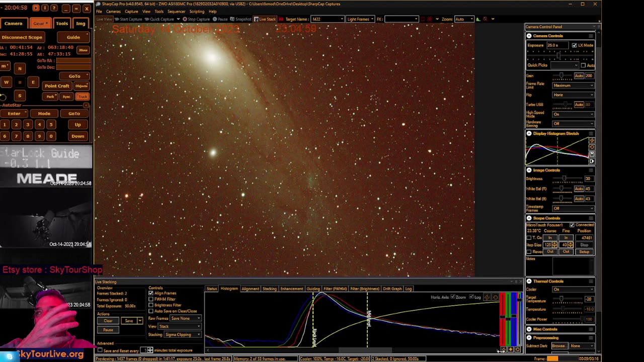Click the lightning auto-stretch icon in Display Histogram Stretch
This screenshot has height=362, width=644.
(x=592, y=141)
